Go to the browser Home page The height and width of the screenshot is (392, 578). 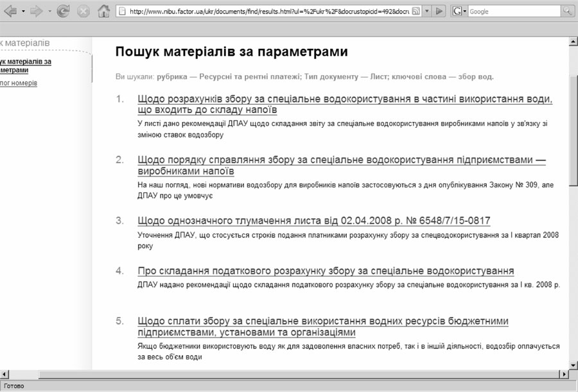click(x=103, y=11)
